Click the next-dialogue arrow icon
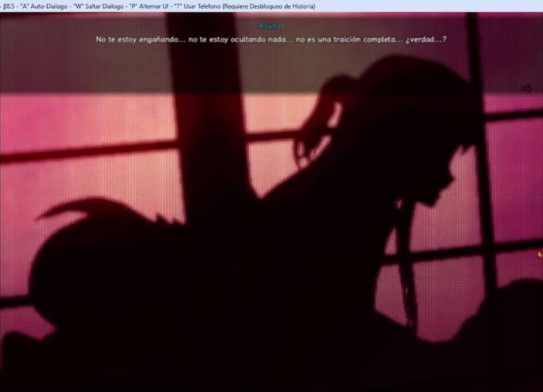This screenshot has height=392, width=543. [526, 89]
